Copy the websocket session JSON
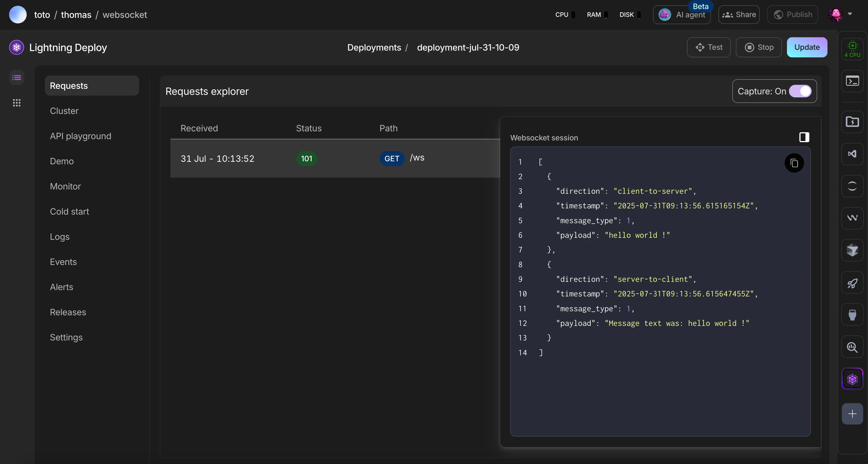The width and height of the screenshot is (868, 464). [x=794, y=163]
